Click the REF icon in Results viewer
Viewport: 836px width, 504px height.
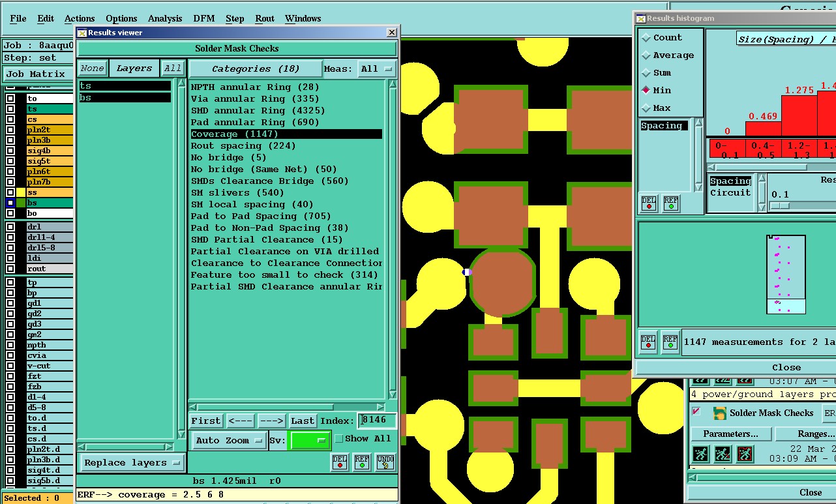point(362,462)
